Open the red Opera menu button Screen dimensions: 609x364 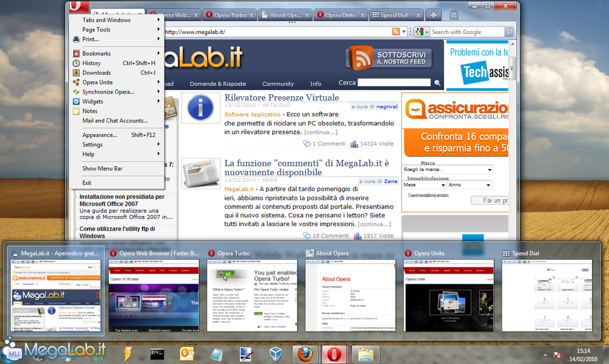79,7
